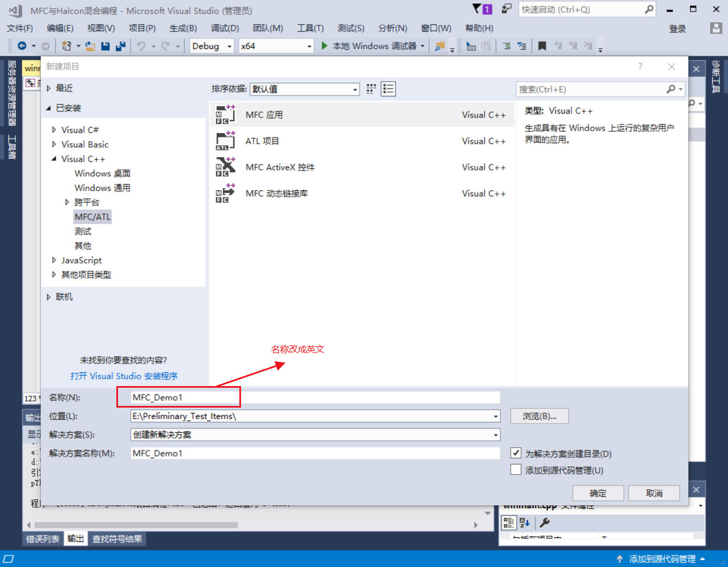728x567 pixels.
Task: Open the 文件(F) menu
Action: 20,28
